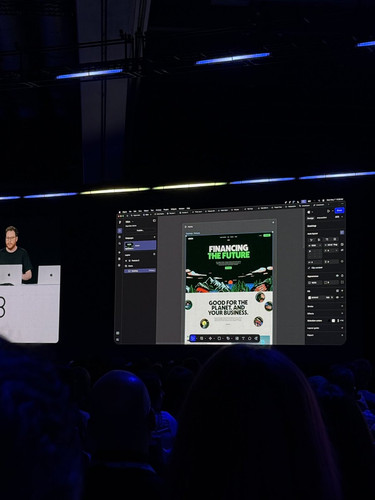The image size is (375, 500).
Task: Click the highlighted pages icon in left rail
Action: (x=120, y=231)
